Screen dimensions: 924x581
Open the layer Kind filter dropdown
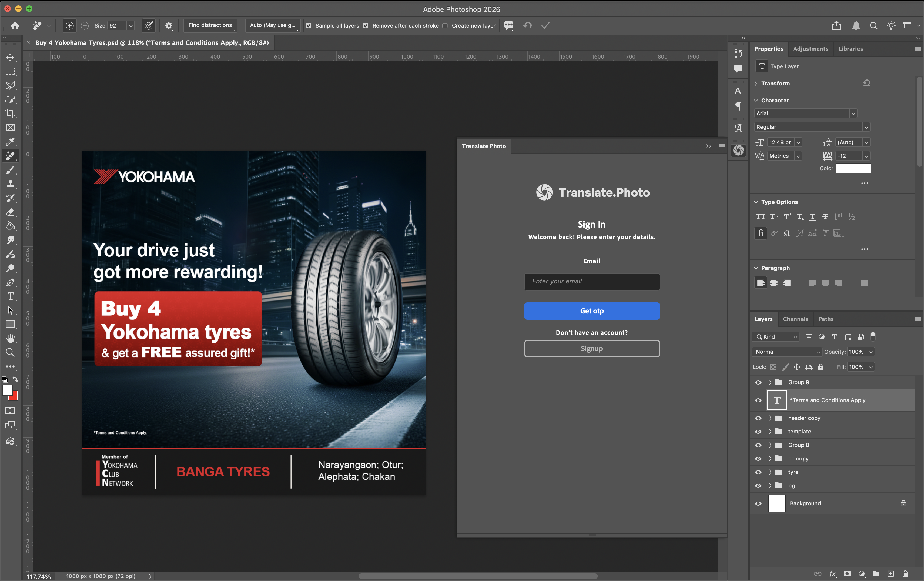click(x=775, y=337)
